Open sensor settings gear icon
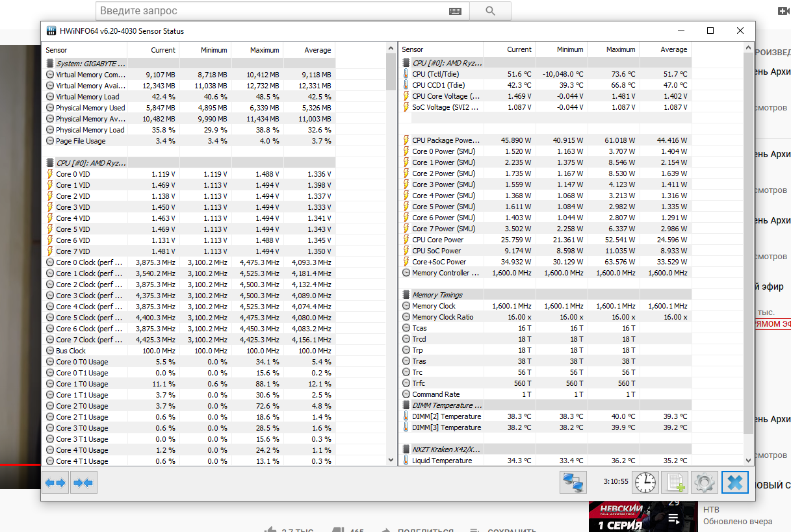Viewport: 791px width, 532px height. (x=704, y=483)
